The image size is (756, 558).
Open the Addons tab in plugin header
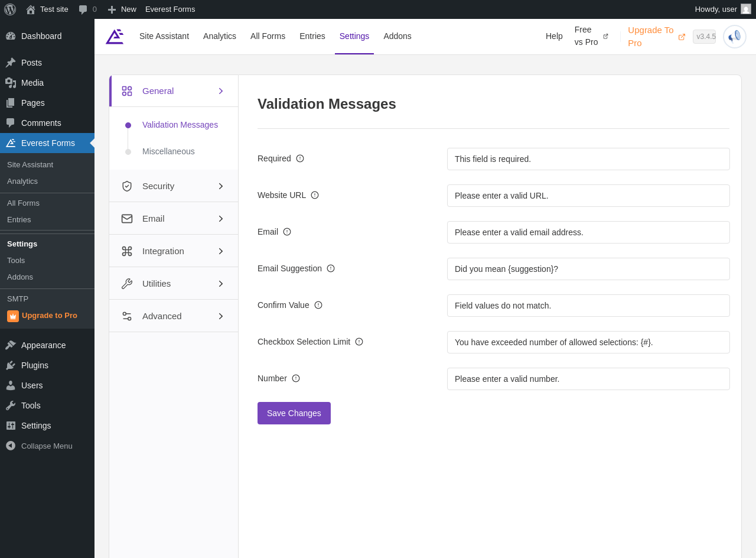[x=397, y=36]
